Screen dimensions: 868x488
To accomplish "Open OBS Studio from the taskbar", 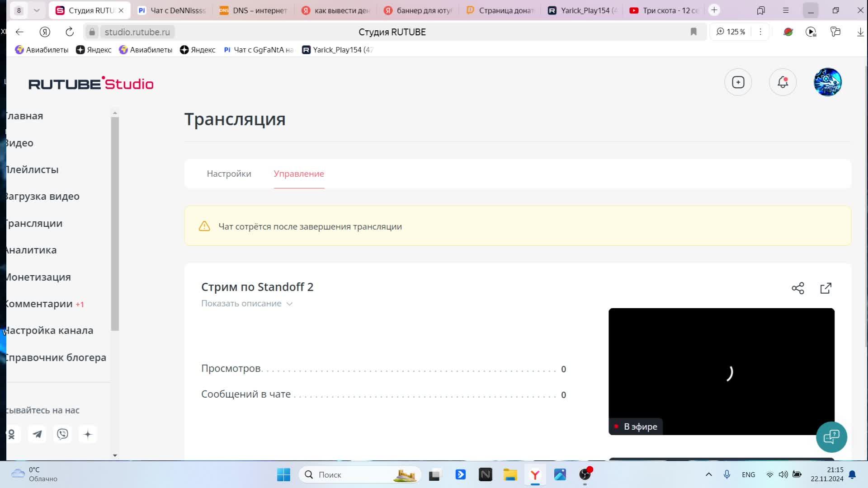I will click(585, 474).
